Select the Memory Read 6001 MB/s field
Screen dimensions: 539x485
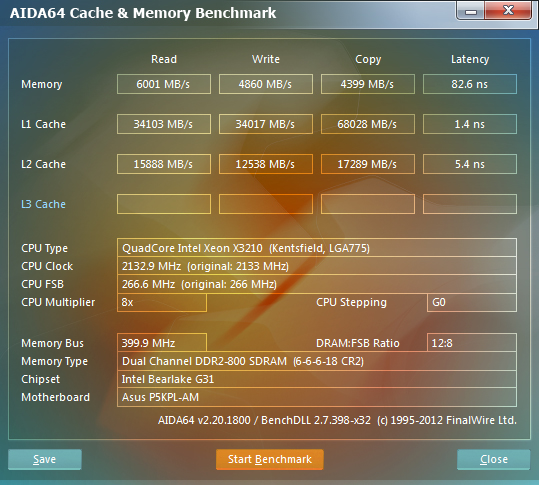tap(164, 84)
